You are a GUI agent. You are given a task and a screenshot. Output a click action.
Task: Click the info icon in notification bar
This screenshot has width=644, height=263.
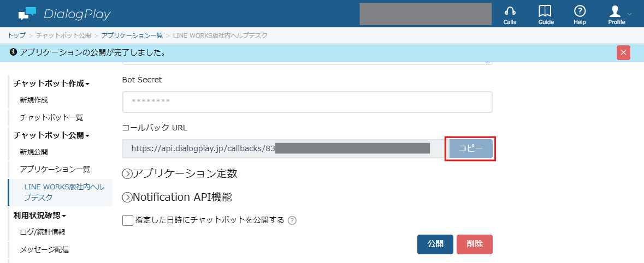tap(13, 52)
